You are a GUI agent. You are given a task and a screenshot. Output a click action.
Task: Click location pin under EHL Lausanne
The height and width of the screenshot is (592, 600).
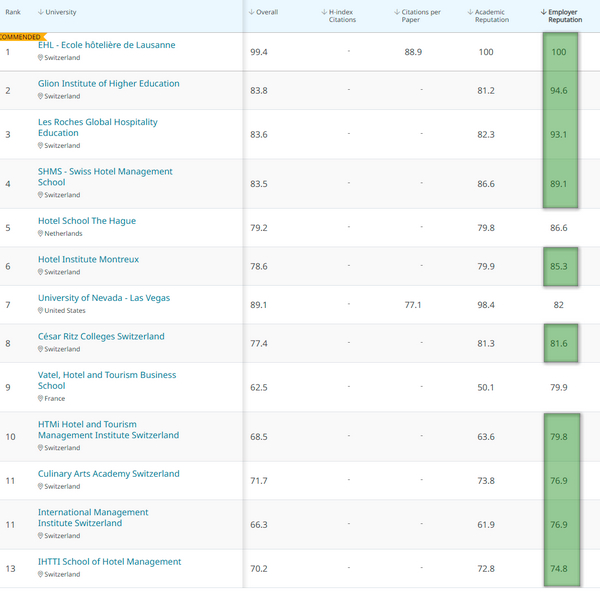(40, 57)
